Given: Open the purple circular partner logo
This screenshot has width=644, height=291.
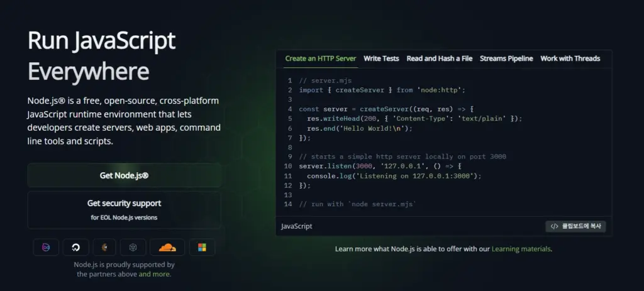Looking at the screenshot, I should (x=46, y=247).
